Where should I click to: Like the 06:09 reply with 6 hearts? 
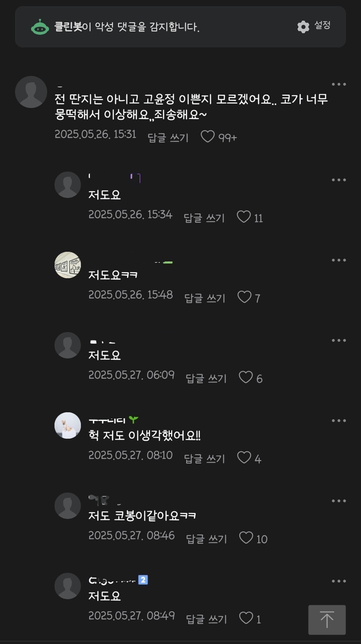click(246, 377)
